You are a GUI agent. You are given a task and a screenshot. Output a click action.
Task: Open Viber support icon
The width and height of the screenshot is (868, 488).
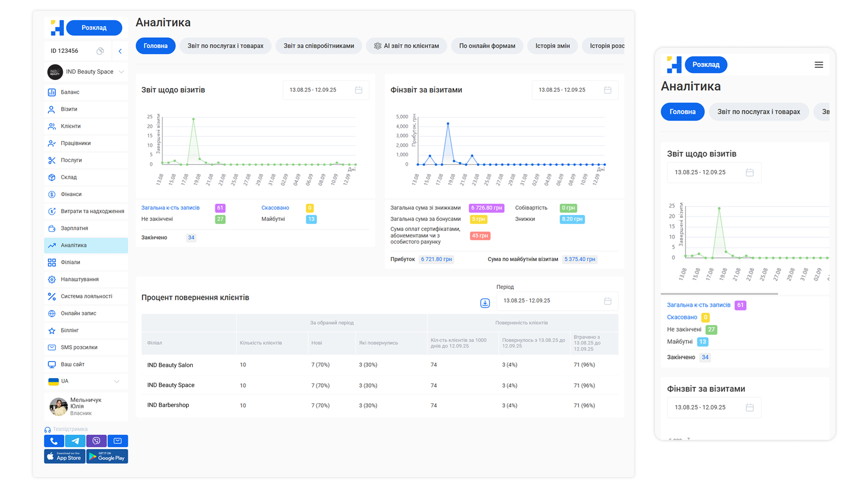click(x=96, y=441)
